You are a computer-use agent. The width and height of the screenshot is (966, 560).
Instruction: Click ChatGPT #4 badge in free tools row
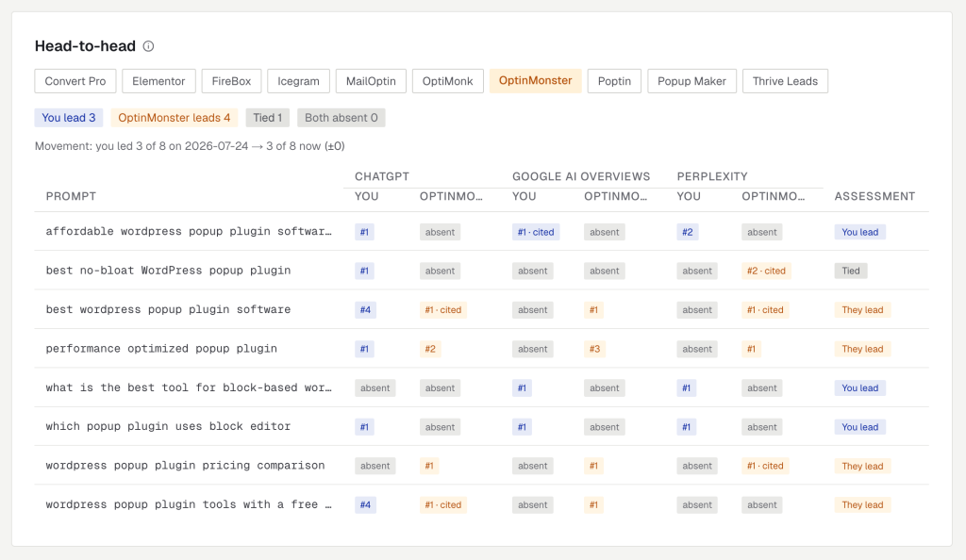click(365, 505)
